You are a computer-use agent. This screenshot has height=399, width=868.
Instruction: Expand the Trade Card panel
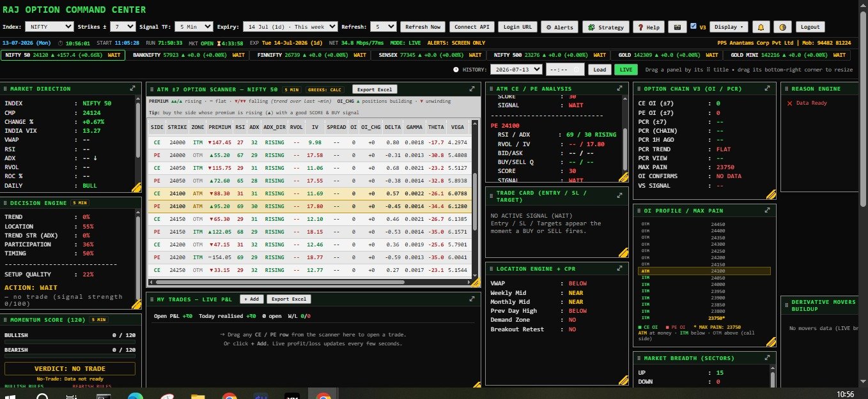pyautogui.click(x=619, y=197)
